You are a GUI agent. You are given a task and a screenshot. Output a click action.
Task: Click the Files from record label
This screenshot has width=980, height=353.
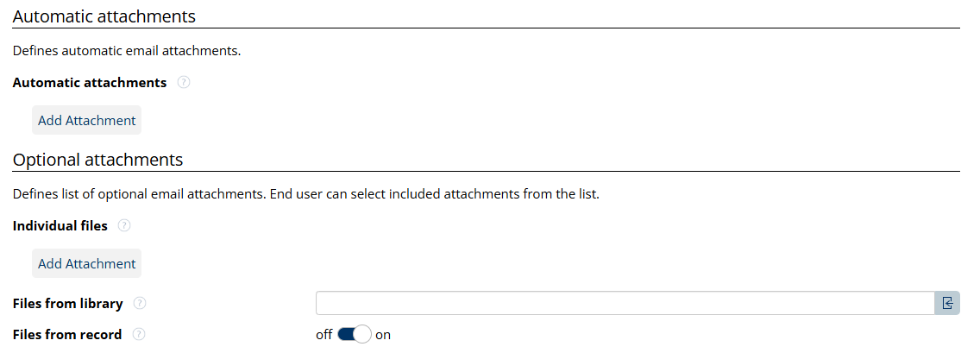click(x=67, y=334)
